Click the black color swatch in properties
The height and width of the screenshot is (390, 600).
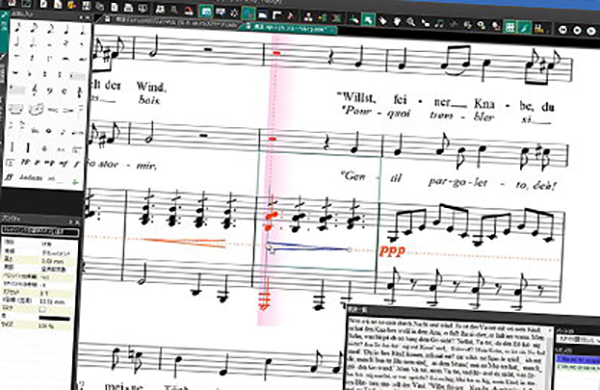pos(54,318)
